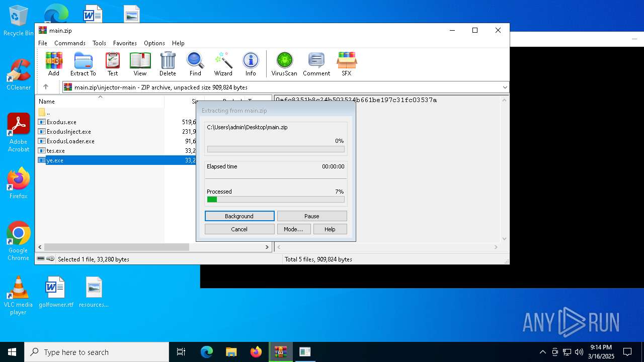Select ExodusInject.exe file
The height and width of the screenshot is (362, 644).
coord(69,132)
